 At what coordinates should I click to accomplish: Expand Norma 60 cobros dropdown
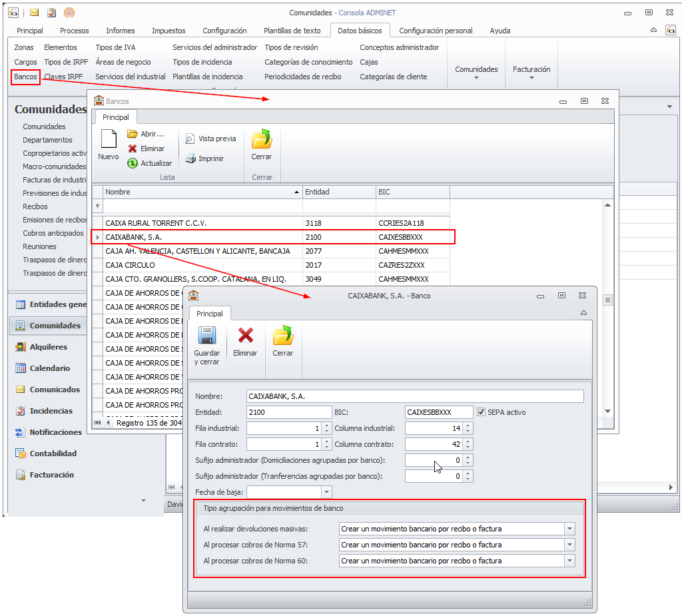pyautogui.click(x=569, y=561)
